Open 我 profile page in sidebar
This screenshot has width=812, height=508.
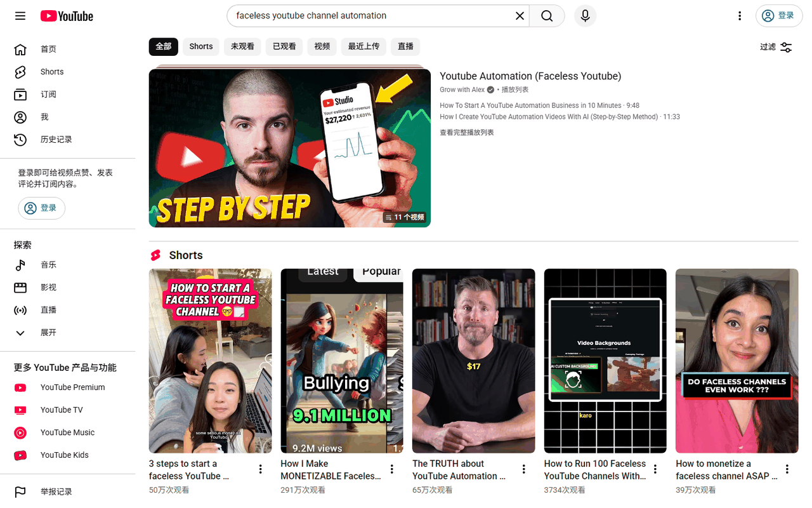[68, 117]
